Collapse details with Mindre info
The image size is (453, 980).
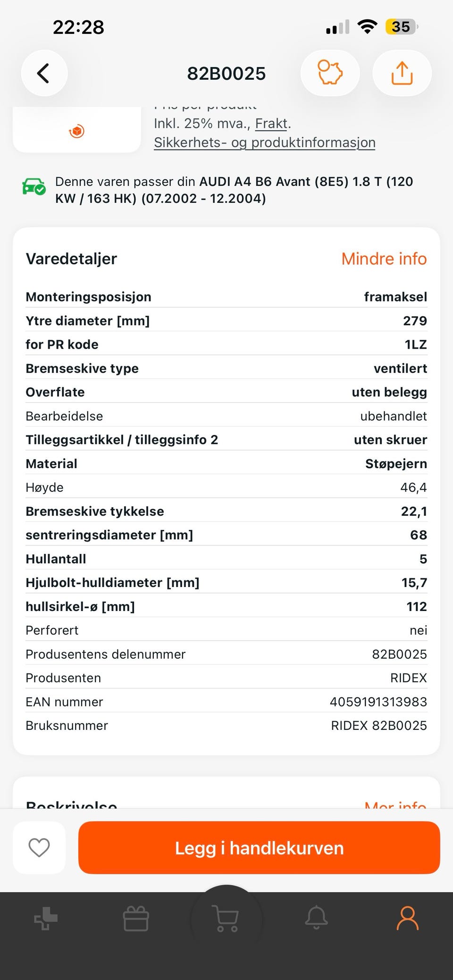384,259
